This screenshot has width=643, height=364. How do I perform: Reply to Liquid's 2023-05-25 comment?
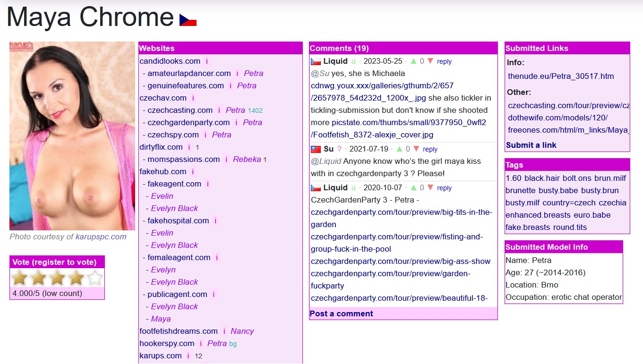click(444, 61)
